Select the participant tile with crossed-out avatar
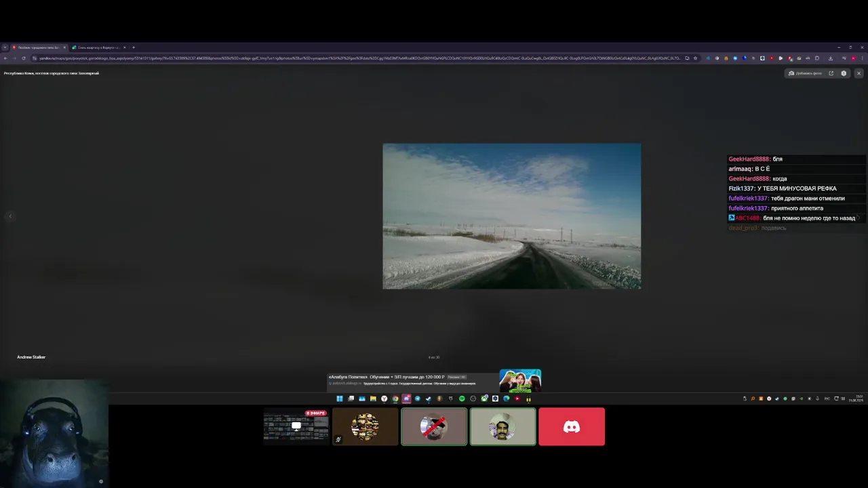The height and width of the screenshot is (488, 868). [x=434, y=426]
